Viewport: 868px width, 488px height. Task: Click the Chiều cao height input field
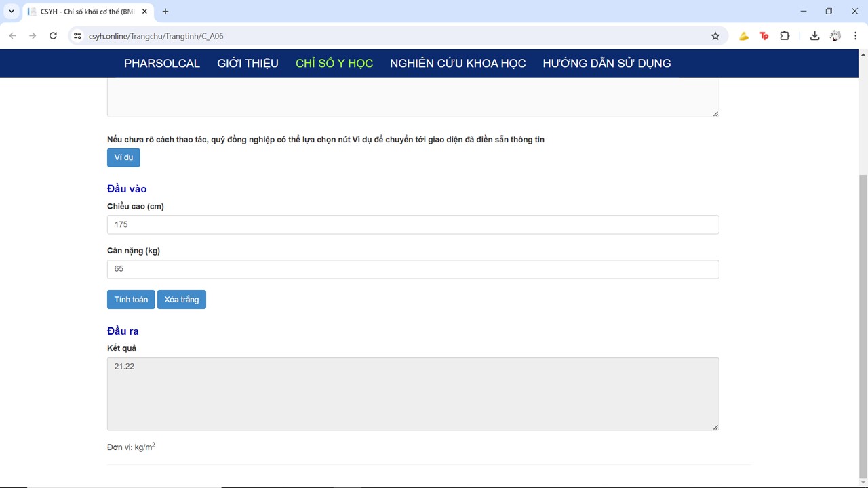(413, 224)
